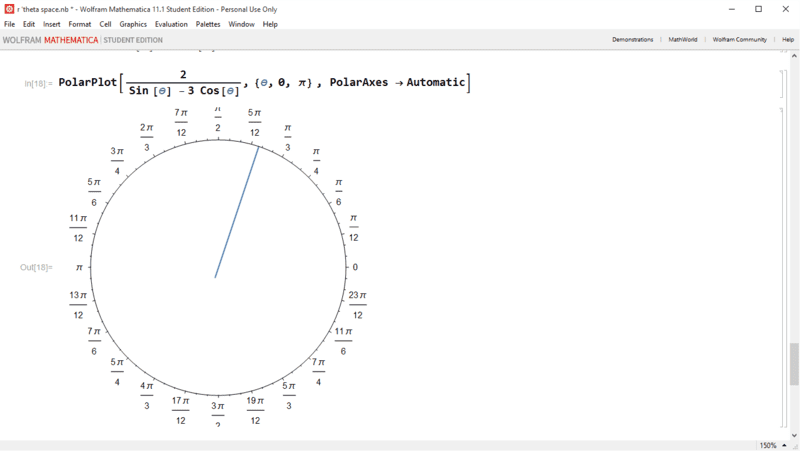Open the Cell menu
Image resolution: width=800 pixels, height=451 pixels.
point(105,24)
